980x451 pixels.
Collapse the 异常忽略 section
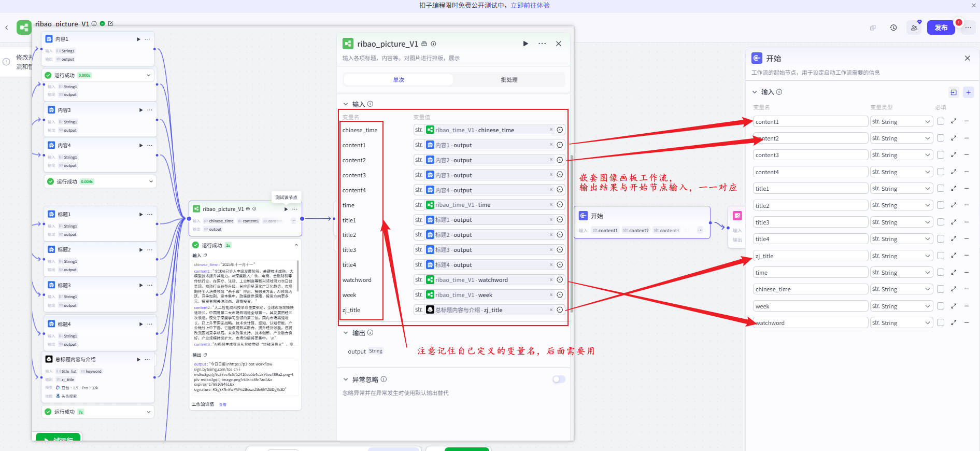346,379
